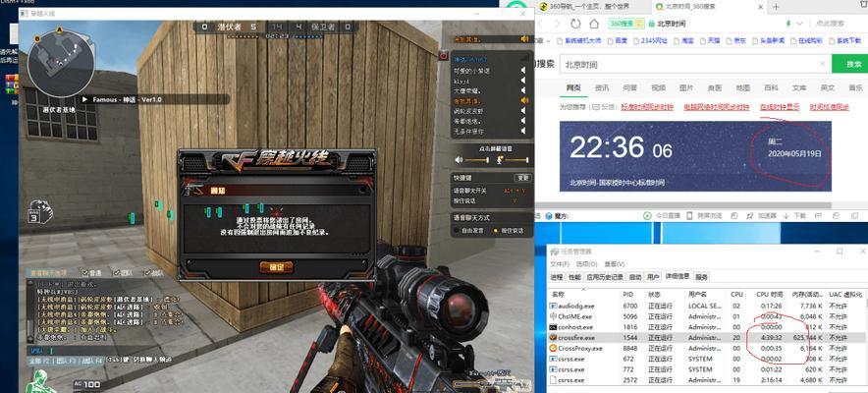
Task: Mute voice of player klyjd
Action: (x=522, y=81)
